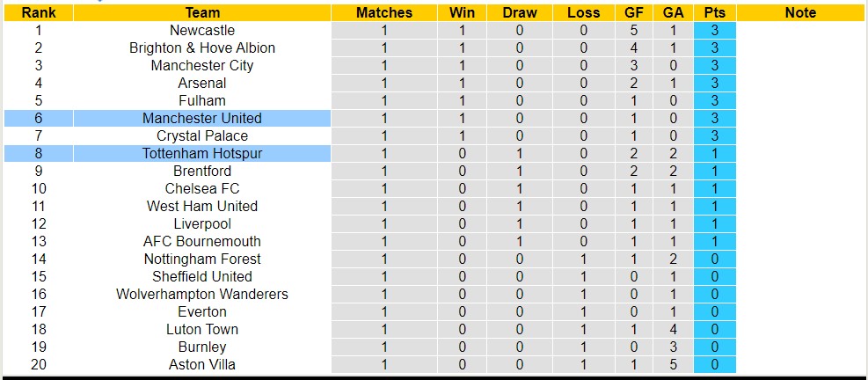
Task: Select the GF column header
Action: click(x=634, y=12)
